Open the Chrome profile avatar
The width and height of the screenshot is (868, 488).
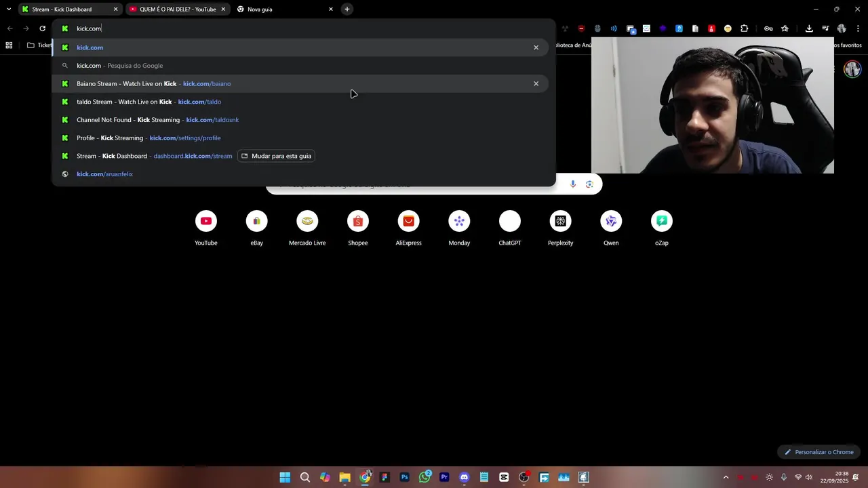(842, 28)
